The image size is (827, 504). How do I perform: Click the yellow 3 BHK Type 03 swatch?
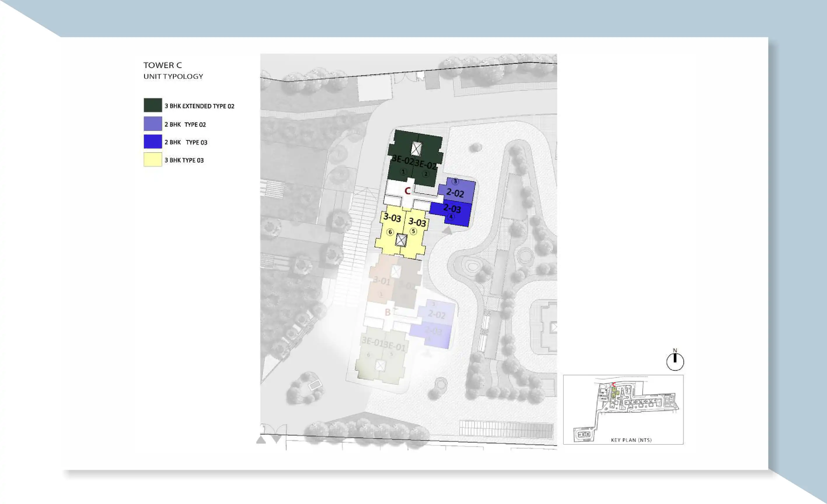(x=153, y=160)
